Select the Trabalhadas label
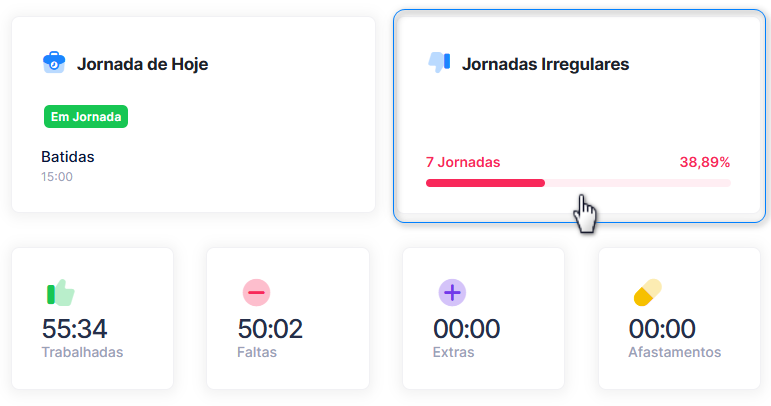Screen dimensions: 771x406 point(82,352)
